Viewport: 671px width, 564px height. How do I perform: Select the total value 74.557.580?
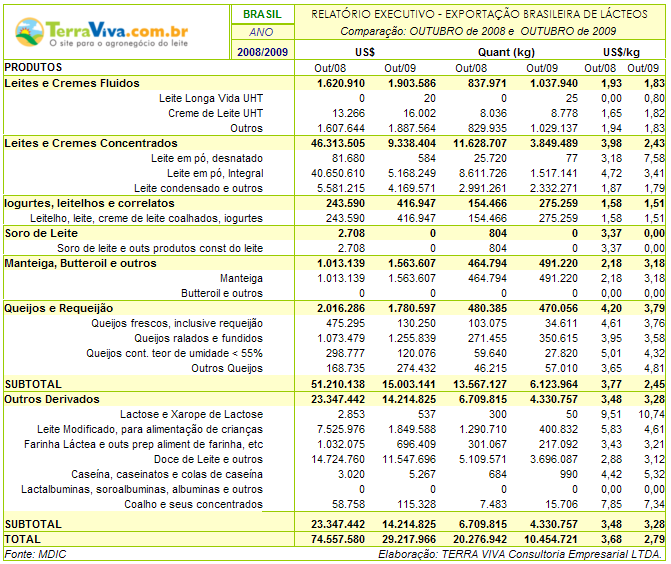coord(338,539)
